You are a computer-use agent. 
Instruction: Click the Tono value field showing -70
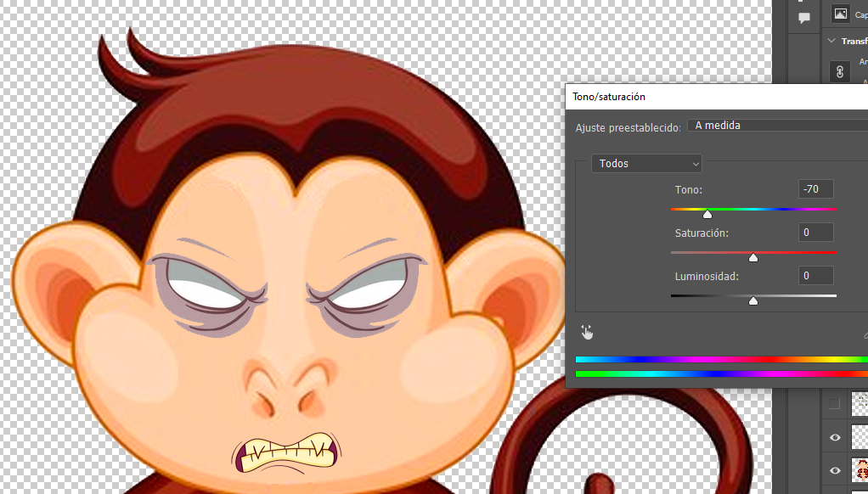(x=815, y=189)
